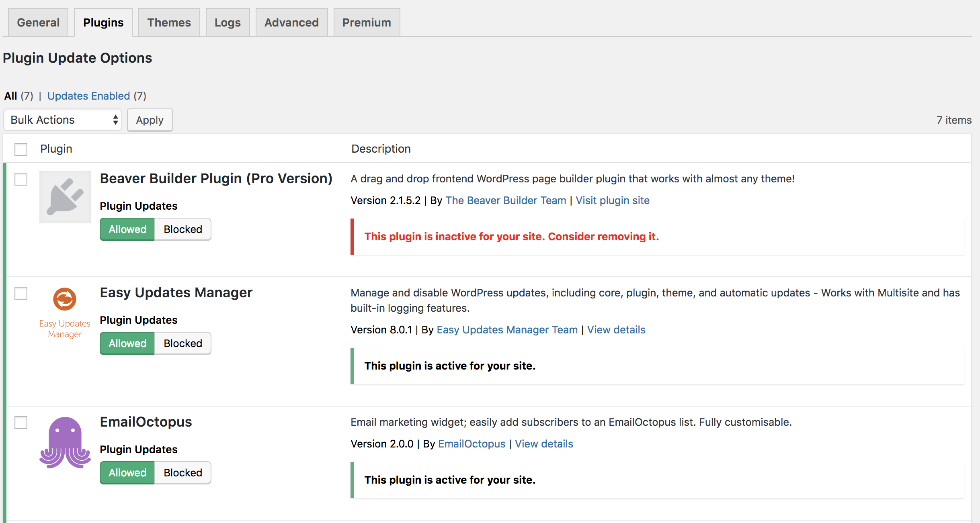This screenshot has width=980, height=523.
Task: Open the Logs tab
Action: [x=228, y=22]
